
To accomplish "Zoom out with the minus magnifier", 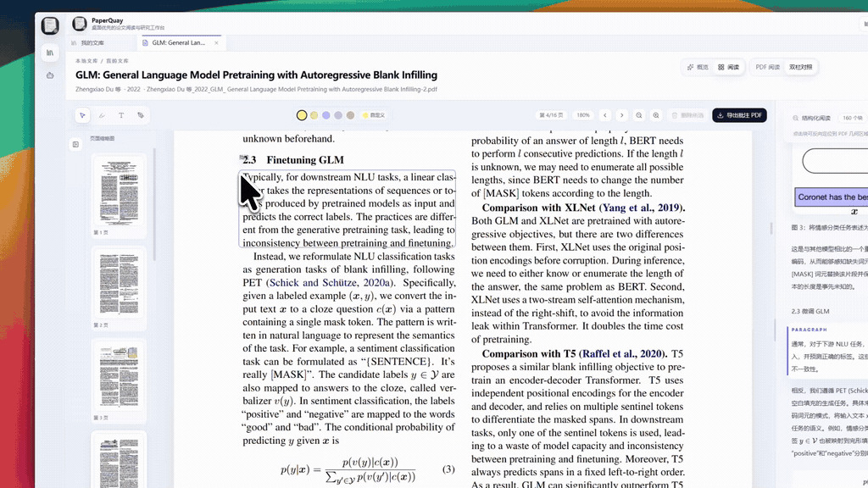I will pyautogui.click(x=639, y=115).
